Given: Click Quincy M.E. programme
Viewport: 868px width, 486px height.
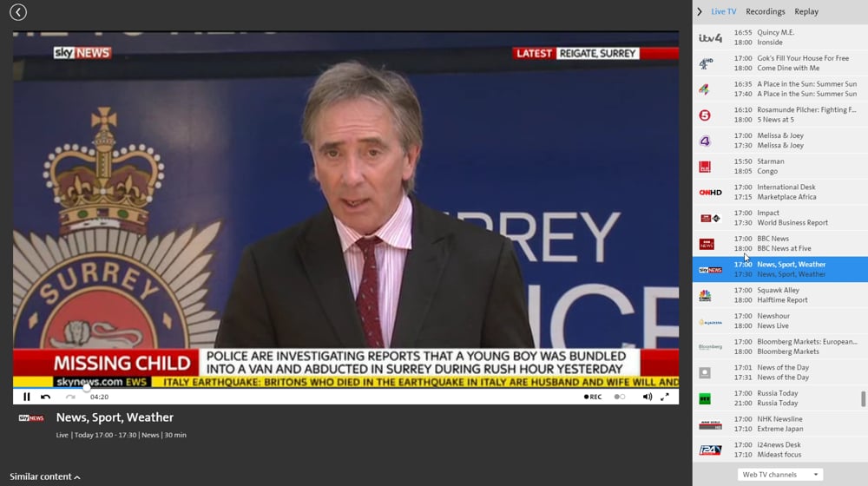Looking at the screenshot, I should click(x=775, y=33).
